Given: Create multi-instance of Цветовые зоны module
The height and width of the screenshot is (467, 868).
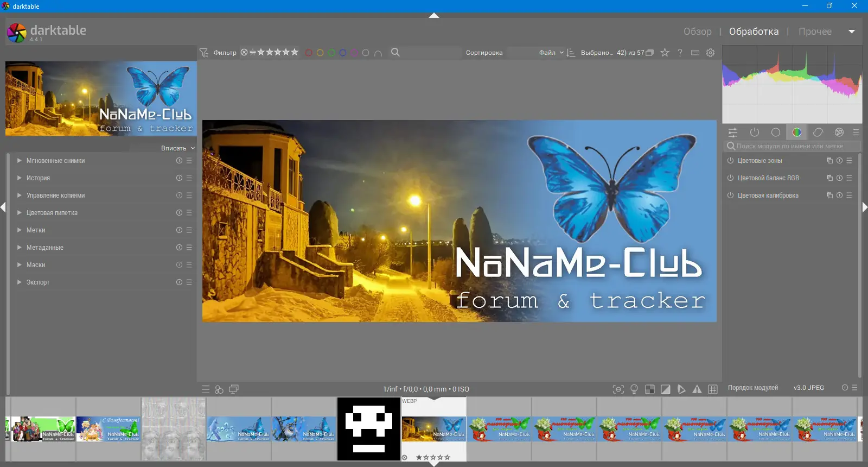Looking at the screenshot, I should click(x=829, y=161).
